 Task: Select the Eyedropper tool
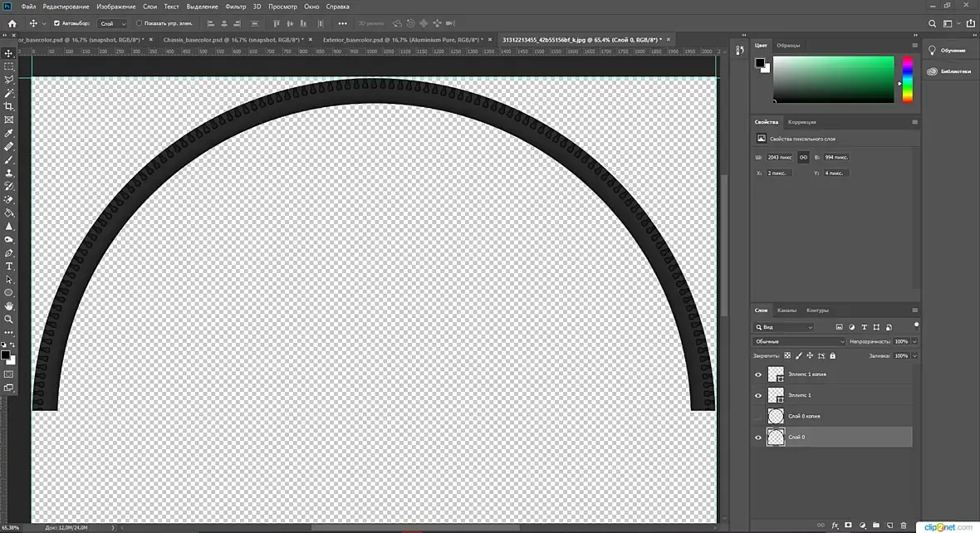click(x=9, y=133)
